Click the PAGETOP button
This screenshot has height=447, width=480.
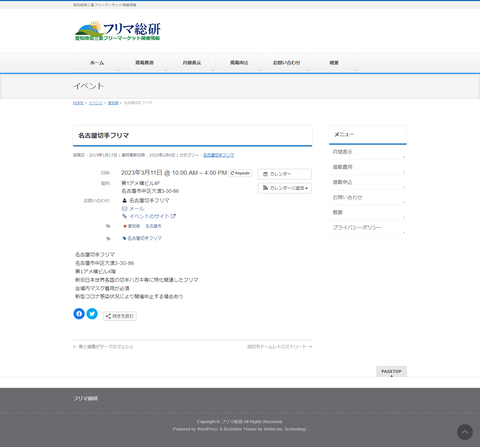pos(391,371)
